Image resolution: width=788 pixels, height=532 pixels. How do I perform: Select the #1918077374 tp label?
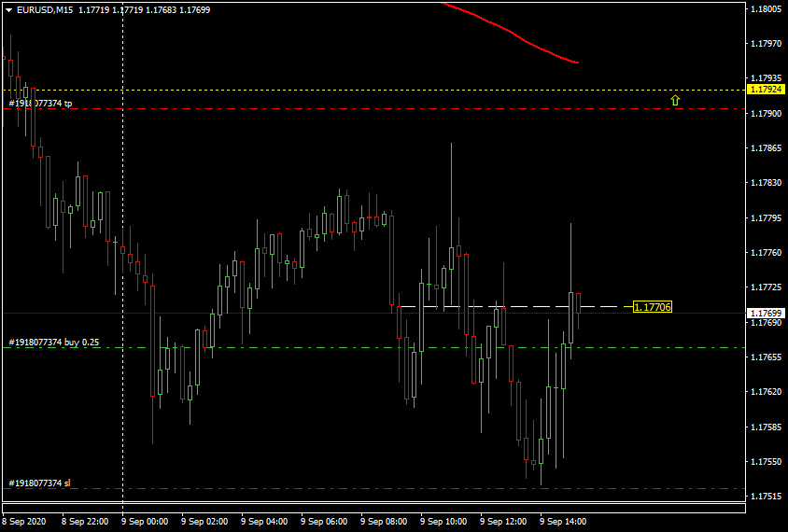(x=40, y=104)
